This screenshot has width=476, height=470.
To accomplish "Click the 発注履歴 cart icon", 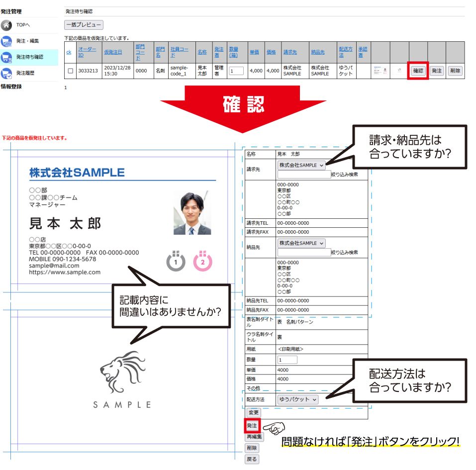I will pyautogui.click(x=7, y=73).
